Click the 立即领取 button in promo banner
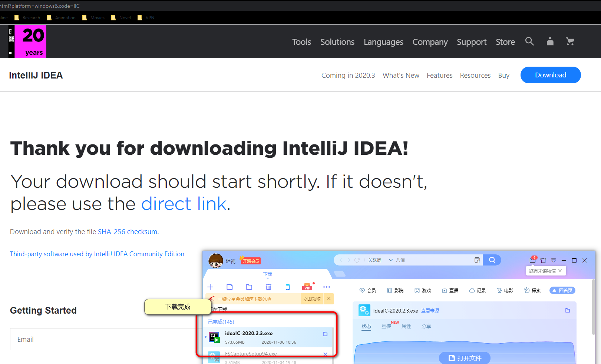Viewport: 601px width, 364px height. coord(312,299)
